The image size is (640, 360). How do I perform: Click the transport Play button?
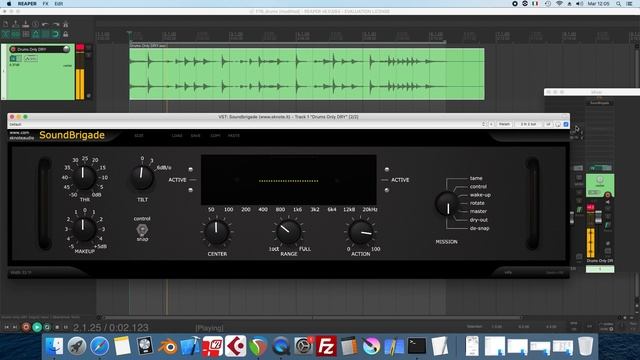[x=37, y=327]
